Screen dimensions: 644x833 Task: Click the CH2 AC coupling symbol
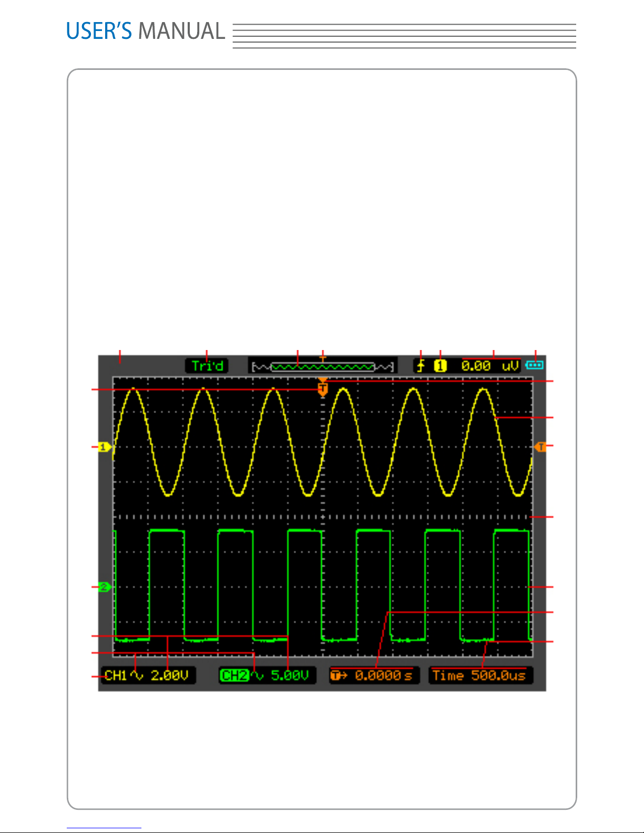(258, 676)
